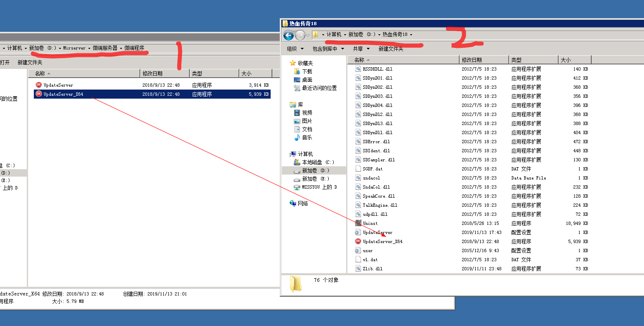The image size is (644, 326).
Task: Select UpdateServer_X64 in left window
Action: tap(63, 94)
